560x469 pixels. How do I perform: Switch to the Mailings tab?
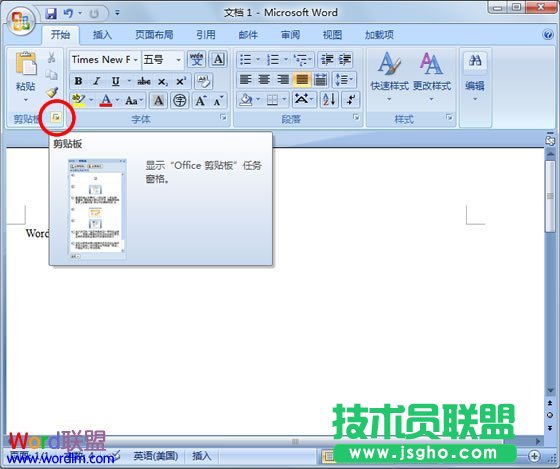(248, 35)
